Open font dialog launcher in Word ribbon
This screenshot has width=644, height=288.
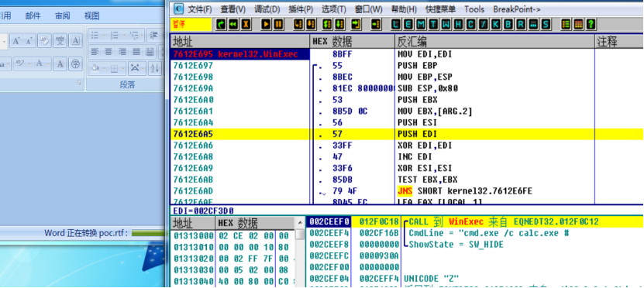[79, 84]
